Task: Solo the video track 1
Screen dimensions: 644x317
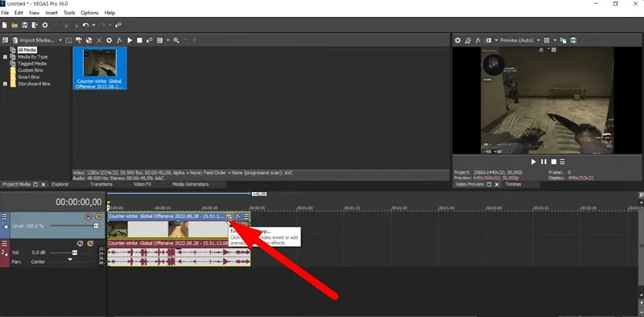Action: point(98,216)
